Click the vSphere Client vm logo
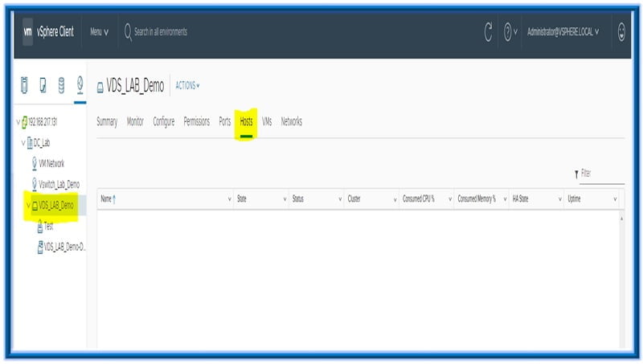The image size is (643, 364). [x=28, y=32]
